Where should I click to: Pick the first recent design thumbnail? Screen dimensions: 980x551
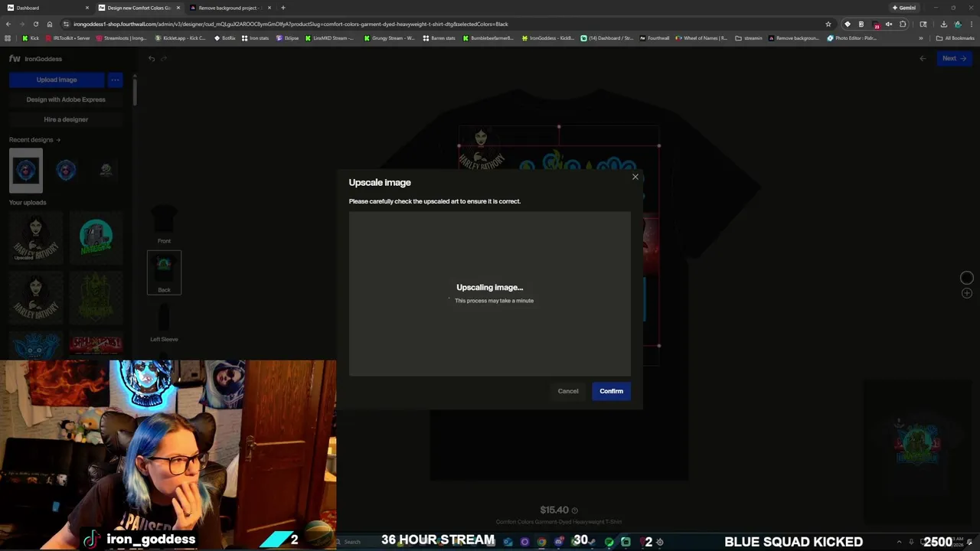(26, 170)
